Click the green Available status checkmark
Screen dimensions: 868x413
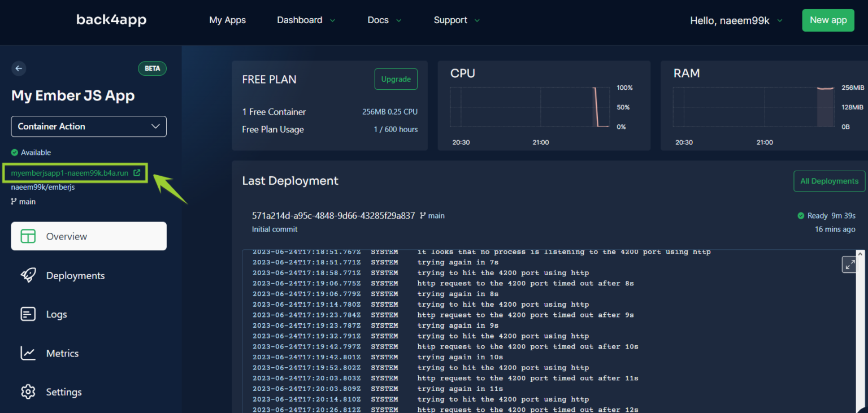click(x=14, y=152)
